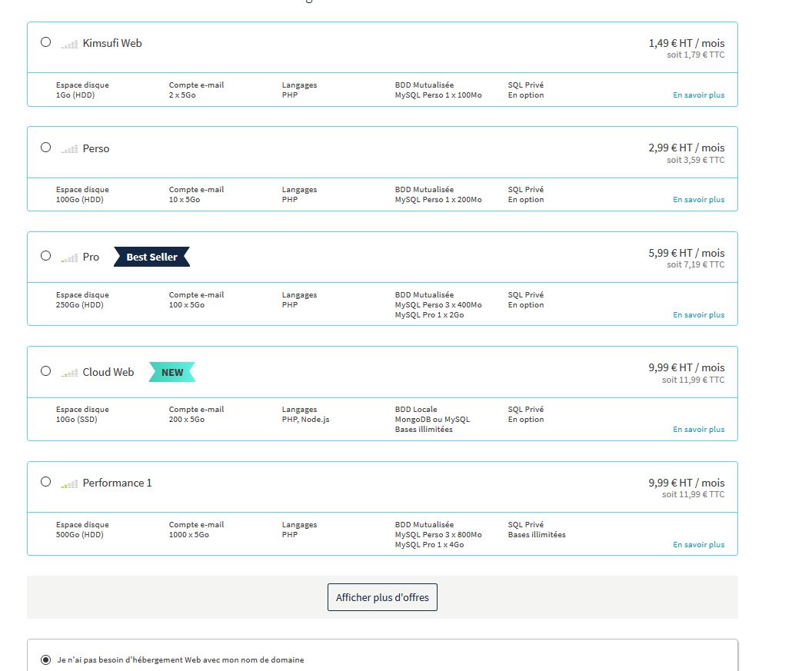Click MySQL Pro 1 x 4Go text
812x671 pixels.
(429, 545)
